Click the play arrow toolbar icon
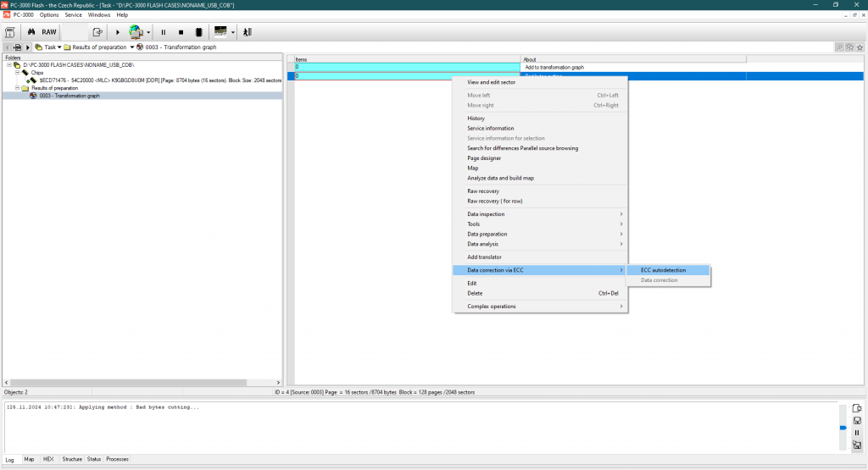 click(x=118, y=32)
